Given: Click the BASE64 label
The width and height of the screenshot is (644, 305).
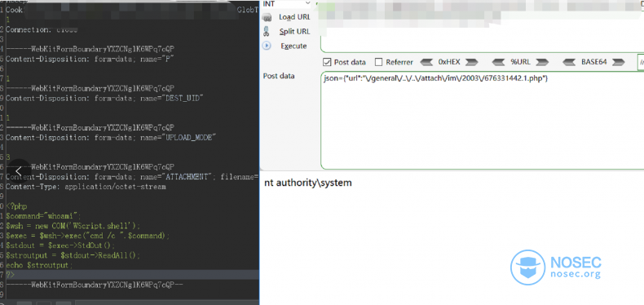Looking at the screenshot, I should click(594, 62).
